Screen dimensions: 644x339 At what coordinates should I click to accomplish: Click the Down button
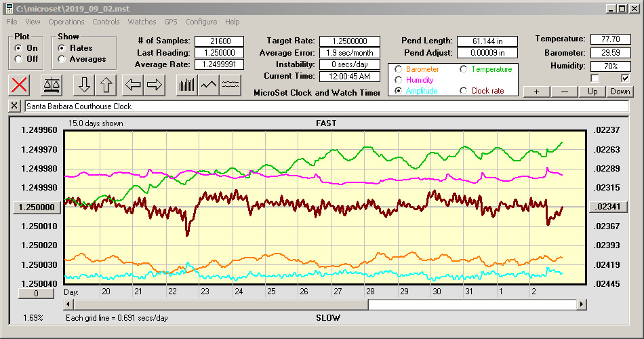[620, 92]
